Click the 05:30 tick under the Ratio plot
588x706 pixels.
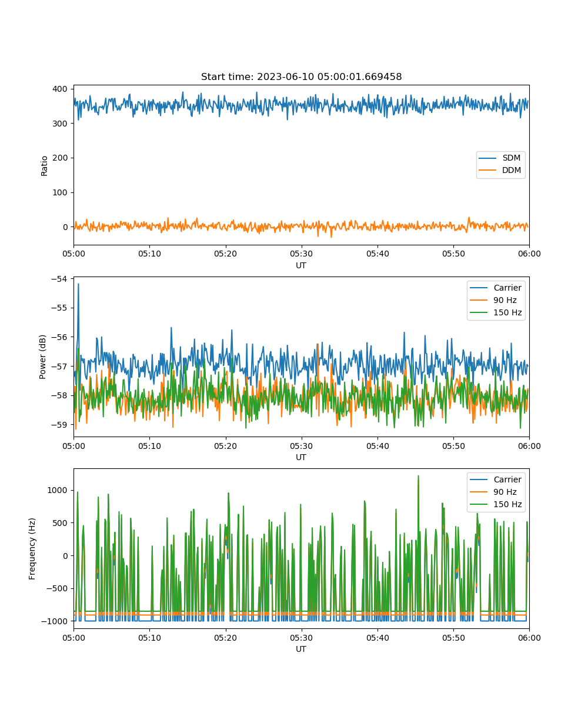tap(301, 254)
